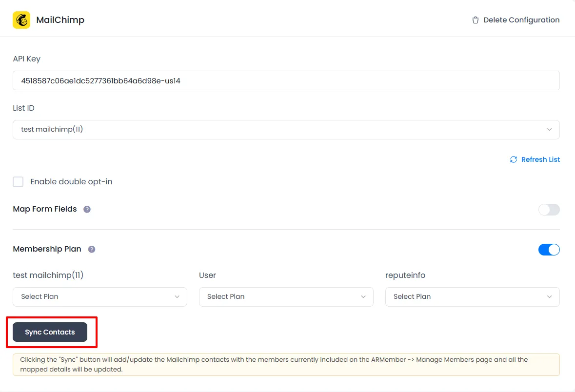
Task: Open the List ID dropdown showing test mailchimp(11)
Action: tap(286, 130)
